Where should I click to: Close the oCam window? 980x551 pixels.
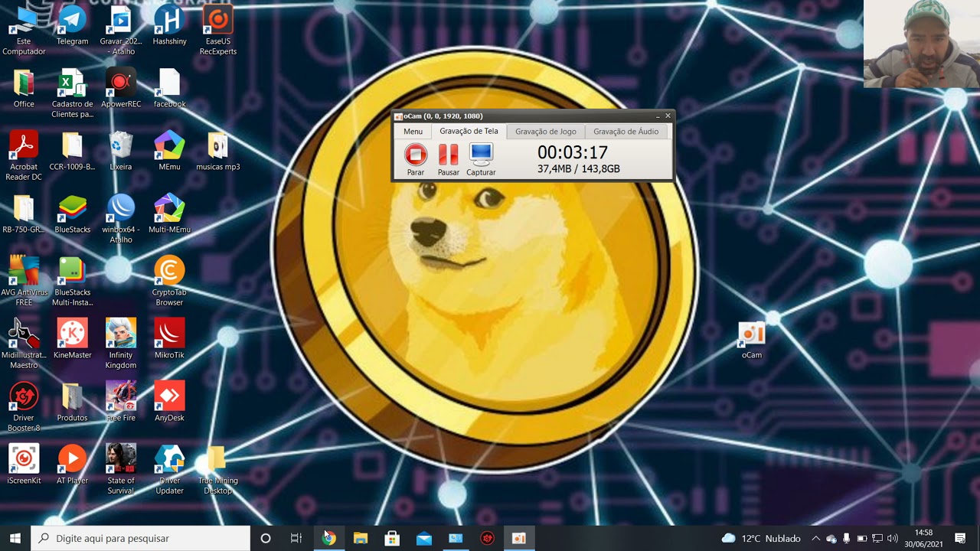(668, 116)
